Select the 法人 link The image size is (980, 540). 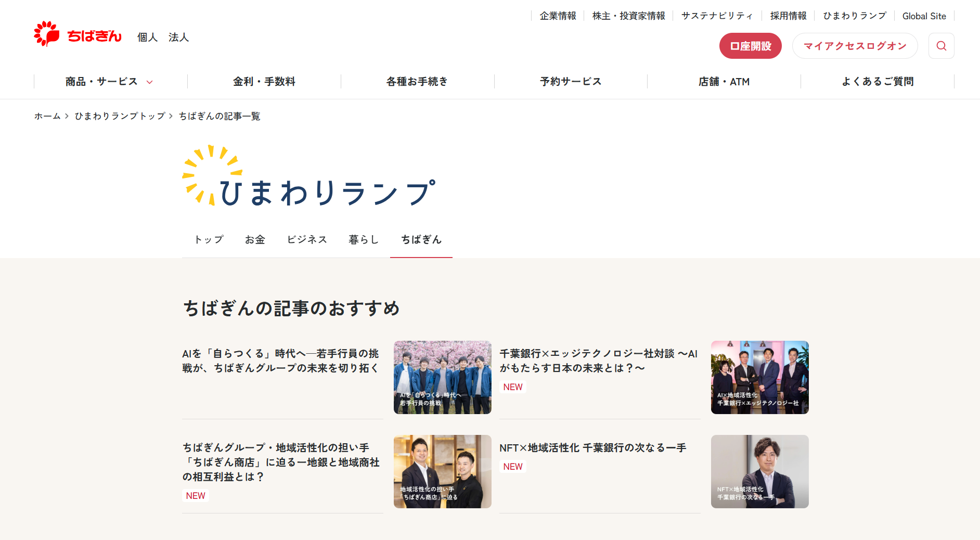178,37
